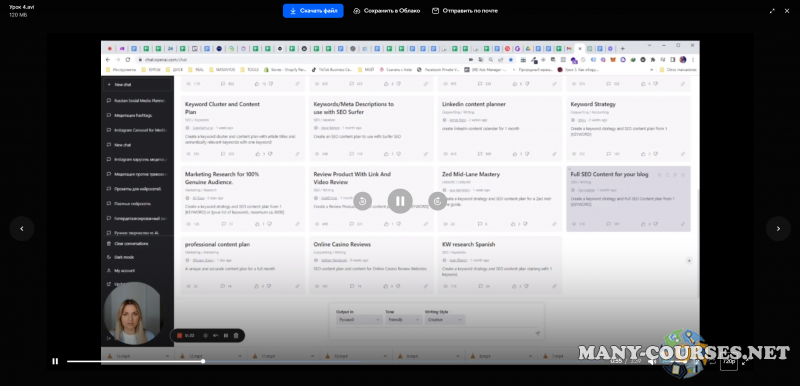The width and height of the screenshot is (800, 386).
Task: Expand viewer with top-right expand arrows
Action: [772, 11]
